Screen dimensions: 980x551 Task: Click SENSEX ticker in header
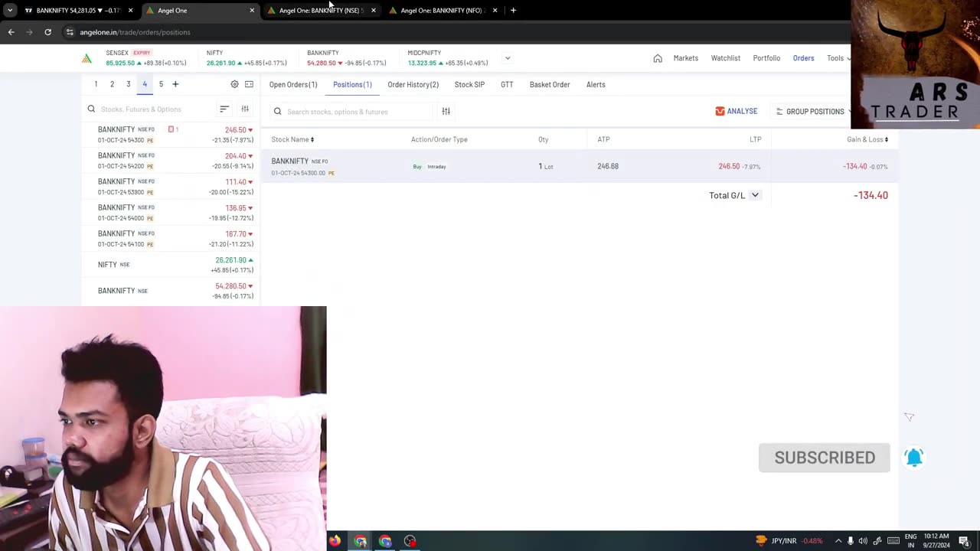tap(145, 58)
